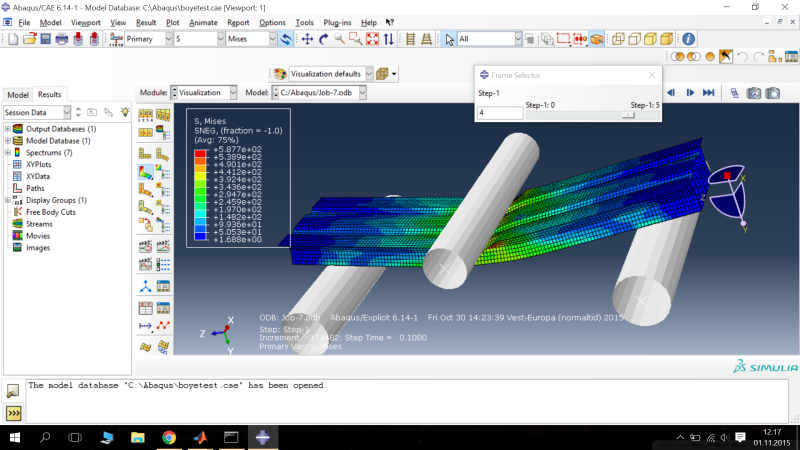The width and height of the screenshot is (800, 450).
Task: Select the Rotate View tool
Action: click(323, 39)
